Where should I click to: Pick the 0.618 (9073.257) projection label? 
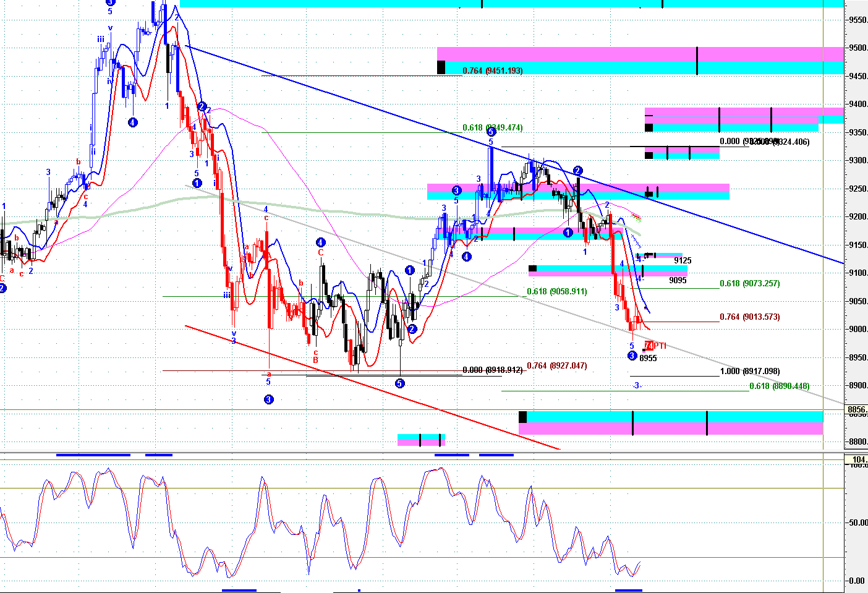750,283
